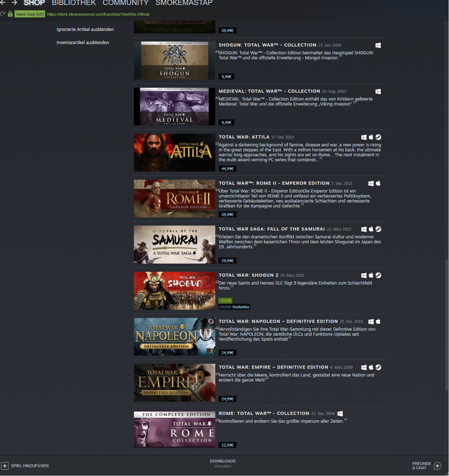Click the Fall of the Samurai cover

[174, 244]
